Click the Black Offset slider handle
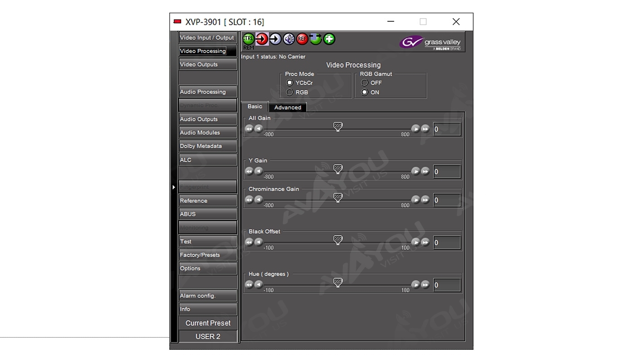Image resolution: width=644 pixels, height=362 pixels. (x=338, y=240)
